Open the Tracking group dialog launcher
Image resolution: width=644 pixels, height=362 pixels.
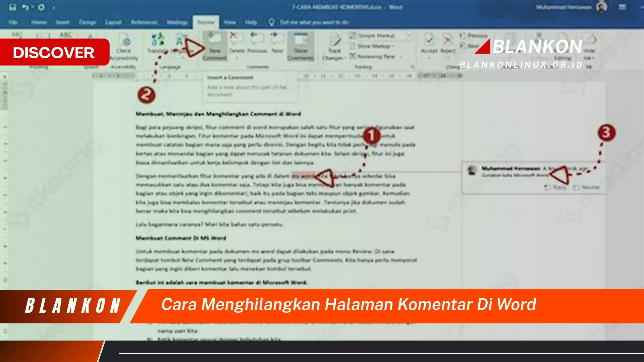click(x=413, y=67)
